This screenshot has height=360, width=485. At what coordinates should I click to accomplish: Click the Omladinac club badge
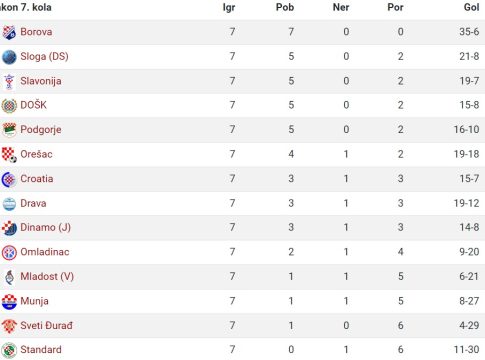pyautogui.click(x=9, y=253)
